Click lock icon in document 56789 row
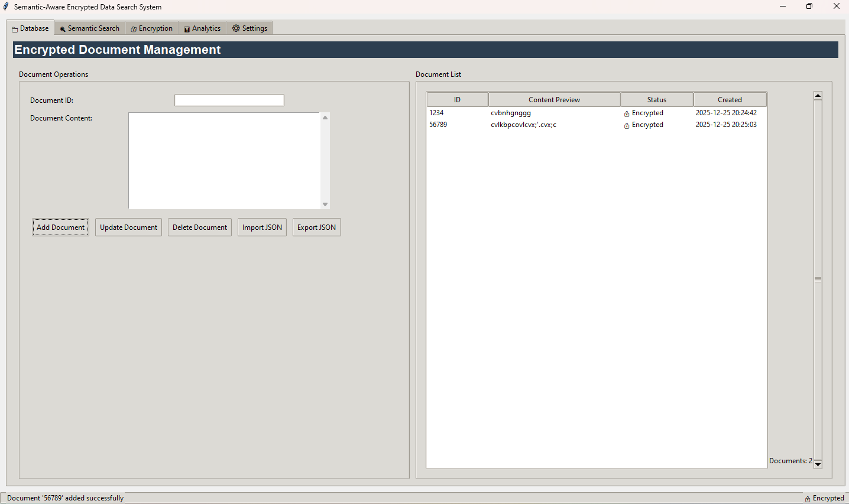 pyautogui.click(x=627, y=125)
